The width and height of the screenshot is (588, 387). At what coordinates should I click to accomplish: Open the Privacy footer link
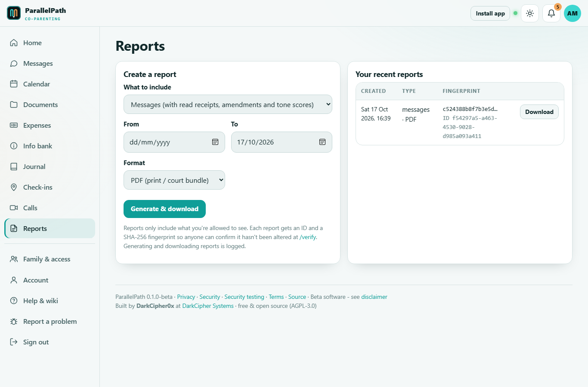(186, 297)
